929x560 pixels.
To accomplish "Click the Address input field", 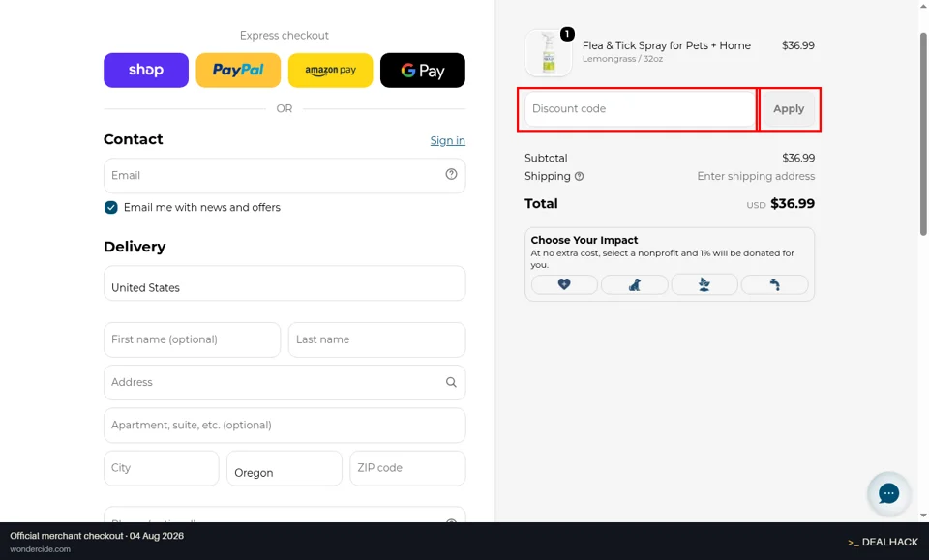I will click(x=285, y=382).
